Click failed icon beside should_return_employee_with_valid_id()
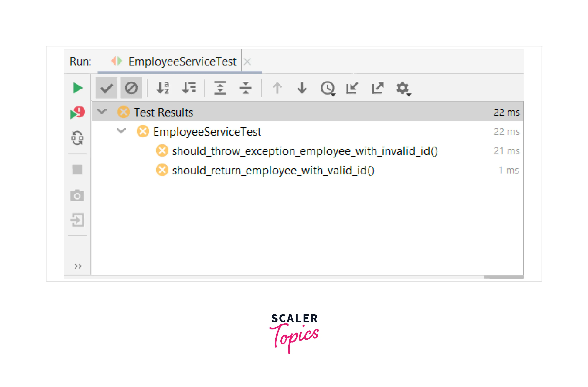The image size is (588, 387). point(162,170)
